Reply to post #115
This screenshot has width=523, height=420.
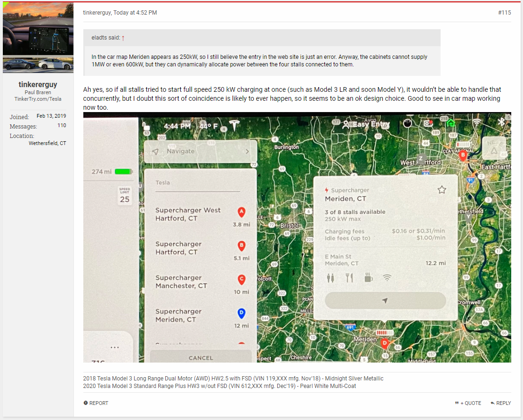[x=501, y=403]
